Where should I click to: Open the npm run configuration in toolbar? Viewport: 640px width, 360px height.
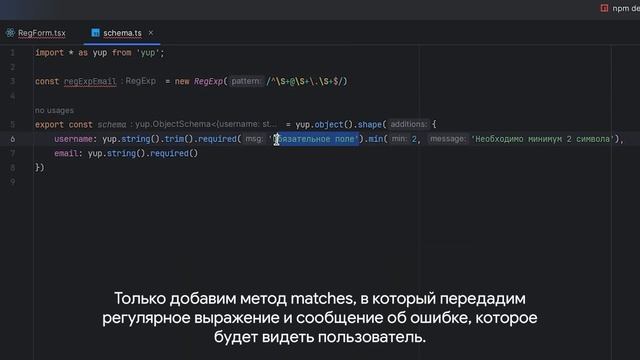620,8
